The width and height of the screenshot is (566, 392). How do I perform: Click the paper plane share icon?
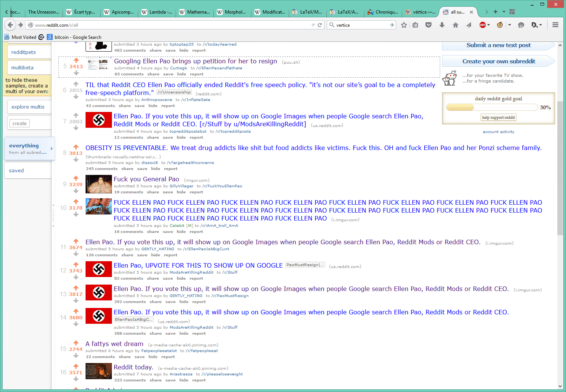point(469,25)
